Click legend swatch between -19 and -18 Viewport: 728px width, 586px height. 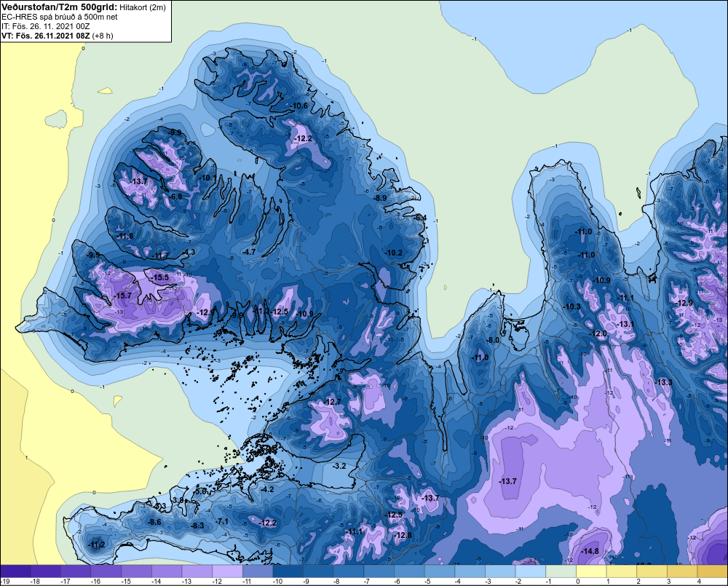tap(17, 571)
